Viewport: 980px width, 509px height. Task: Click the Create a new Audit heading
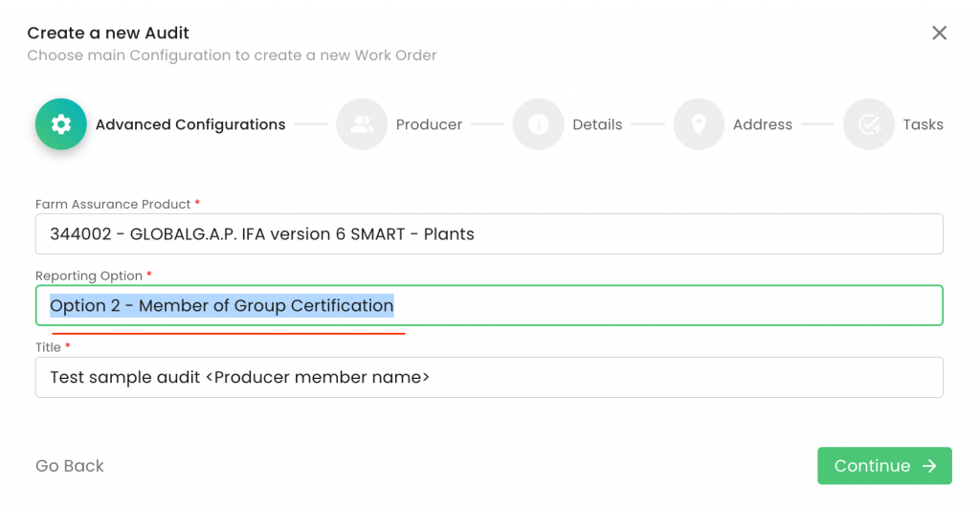pos(108,33)
